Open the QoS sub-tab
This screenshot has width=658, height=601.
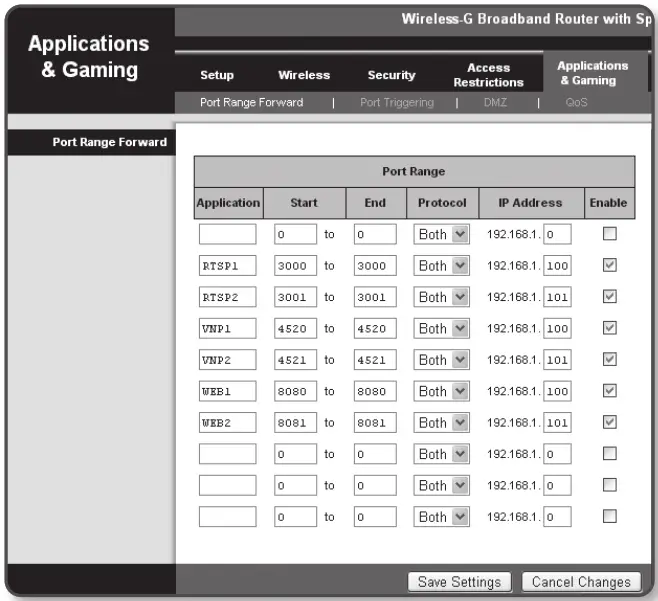(x=576, y=102)
